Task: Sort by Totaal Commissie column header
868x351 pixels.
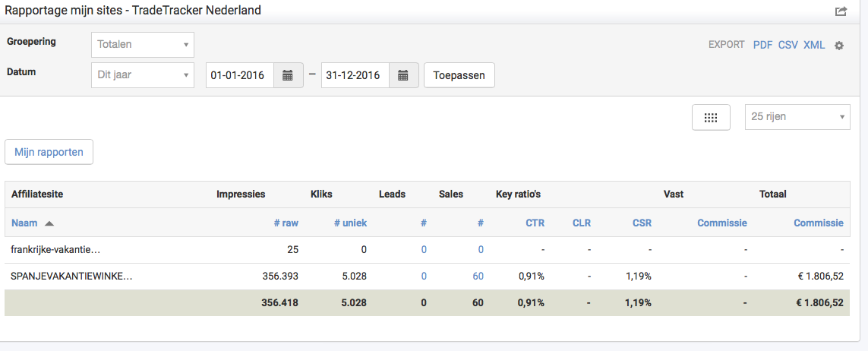Action: pyautogui.click(x=819, y=223)
